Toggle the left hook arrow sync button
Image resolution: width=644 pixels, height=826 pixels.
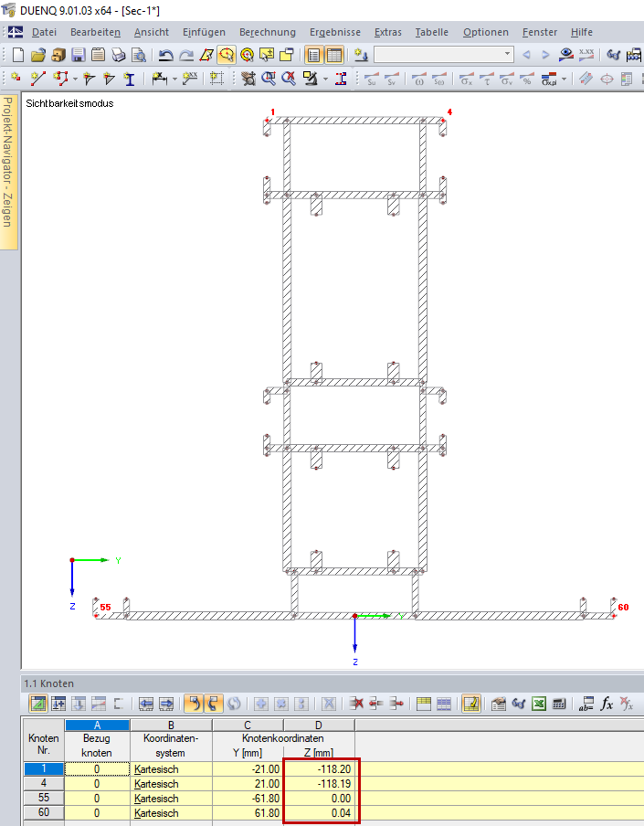(x=194, y=704)
